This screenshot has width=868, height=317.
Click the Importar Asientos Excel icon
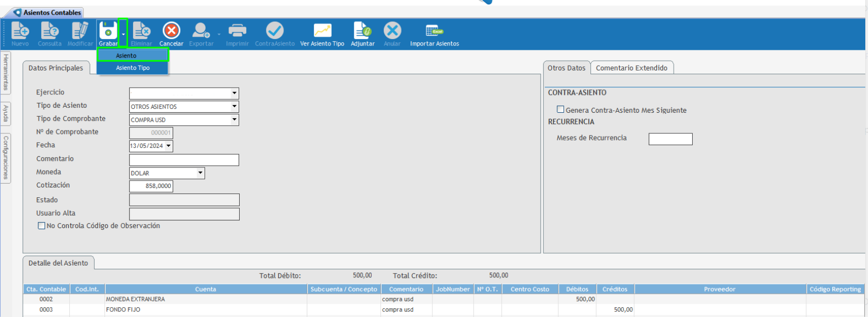(435, 30)
